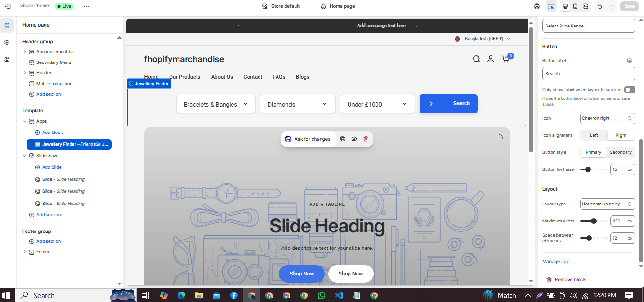Screen dimensions: 644x302
Task: Open the storefront cart icon
Action: [x=506, y=59]
